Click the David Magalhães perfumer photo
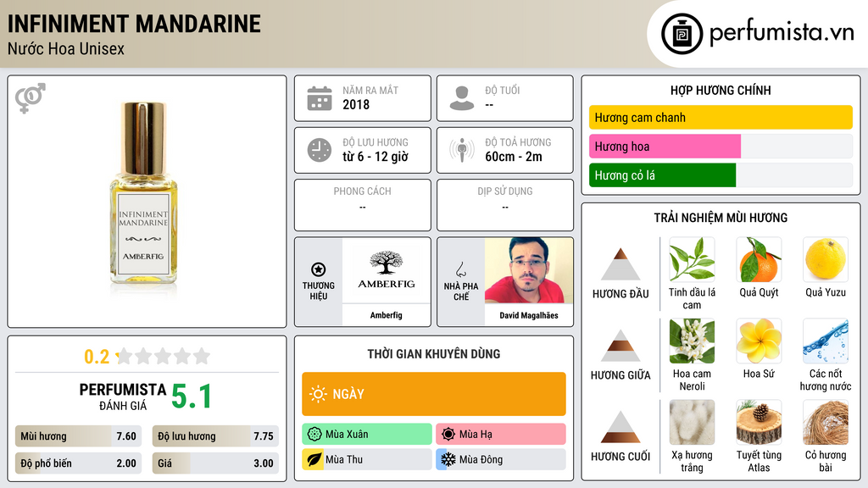This screenshot has width=868, height=488. [x=529, y=270]
